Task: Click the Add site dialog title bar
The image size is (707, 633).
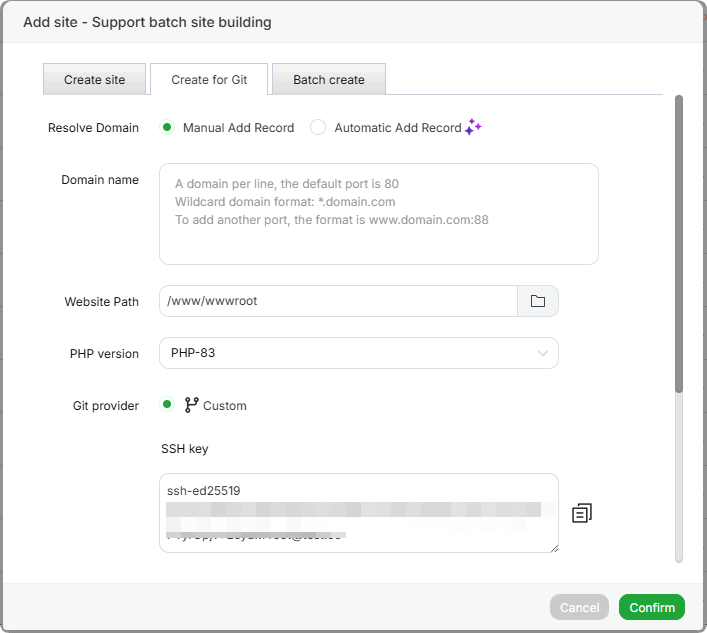Action: pos(350,21)
